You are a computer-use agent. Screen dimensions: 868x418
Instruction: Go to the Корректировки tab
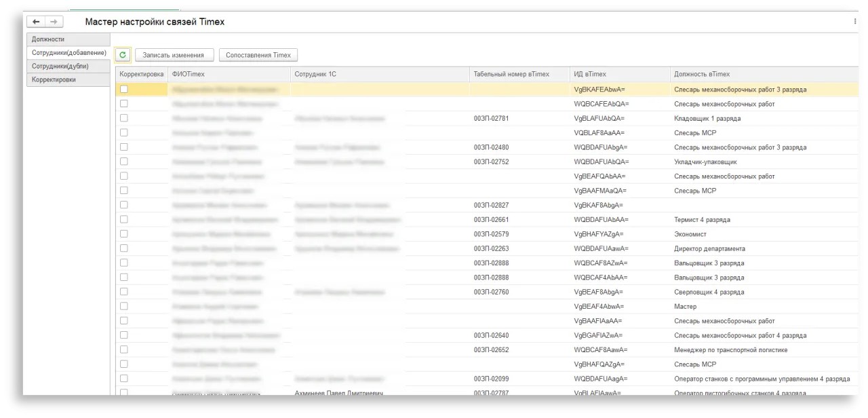point(54,79)
